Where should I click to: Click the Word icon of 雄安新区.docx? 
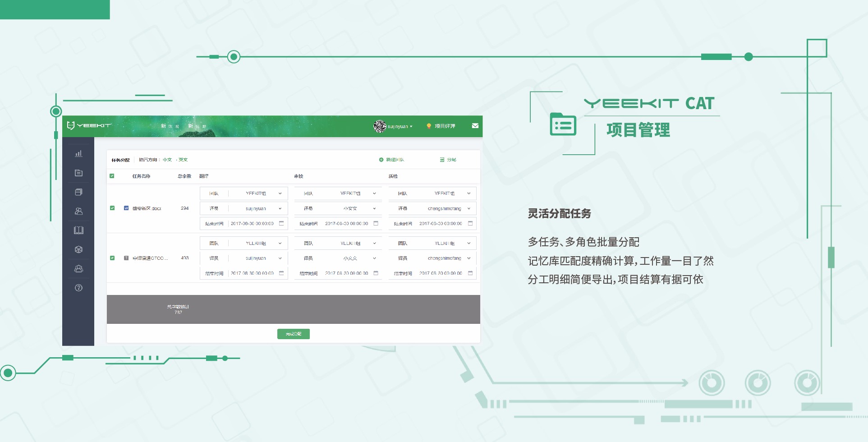[x=126, y=208]
